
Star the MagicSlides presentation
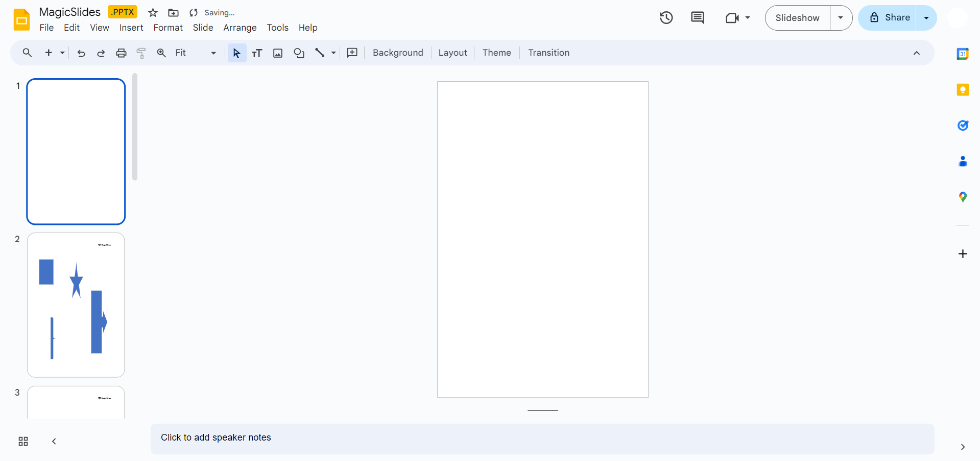153,13
